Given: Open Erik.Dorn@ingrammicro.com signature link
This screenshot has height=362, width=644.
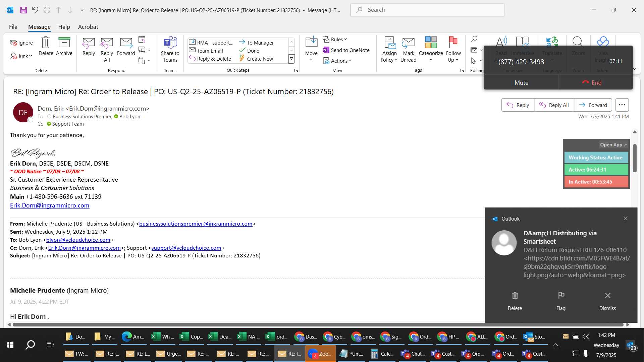Looking at the screenshot, I should click(x=50, y=205).
